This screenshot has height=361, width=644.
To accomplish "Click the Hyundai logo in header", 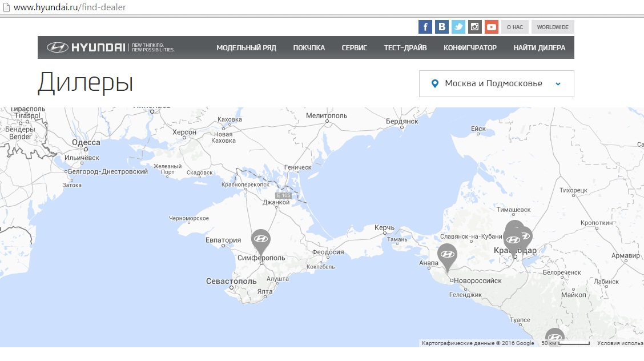I will 86,47.
